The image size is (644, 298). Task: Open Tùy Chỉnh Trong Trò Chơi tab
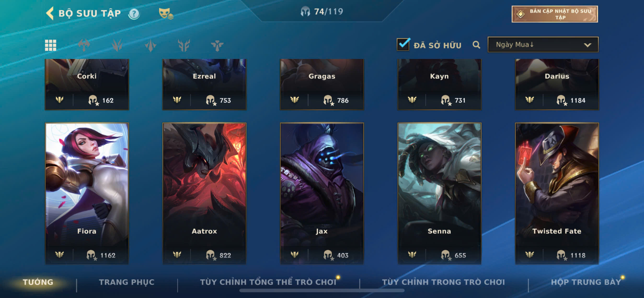pyautogui.click(x=443, y=282)
